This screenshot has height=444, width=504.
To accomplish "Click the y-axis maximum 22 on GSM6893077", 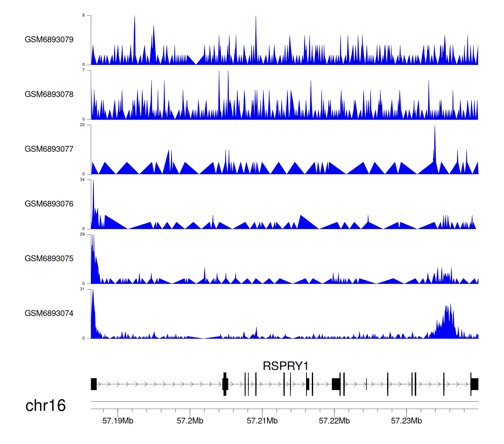I will click(82, 125).
